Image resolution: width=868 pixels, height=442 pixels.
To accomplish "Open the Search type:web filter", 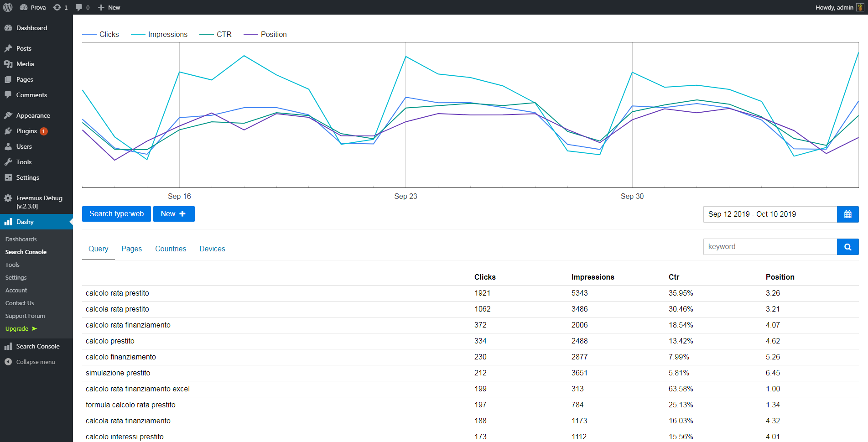I will (116, 214).
